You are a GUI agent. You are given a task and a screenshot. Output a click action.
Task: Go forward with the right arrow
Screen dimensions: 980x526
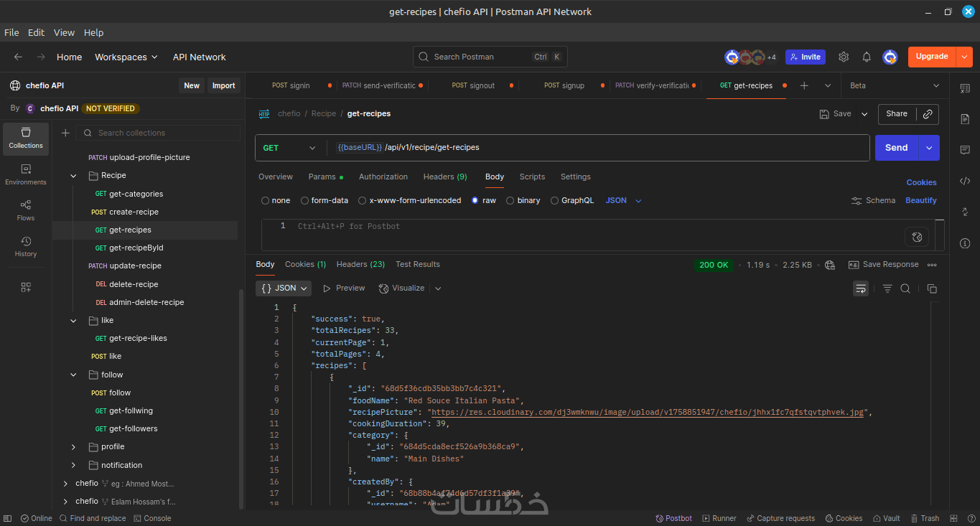pyautogui.click(x=41, y=57)
